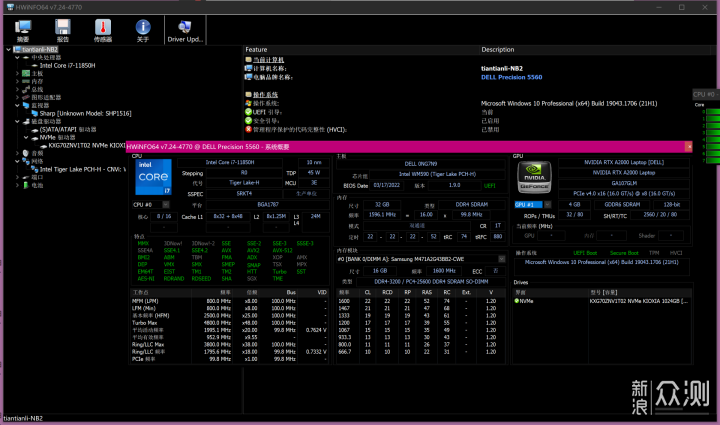Open the 传感器 (Sensors) thermometer icon
Screen dimensions: 720x425
click(x=103, y=29)
